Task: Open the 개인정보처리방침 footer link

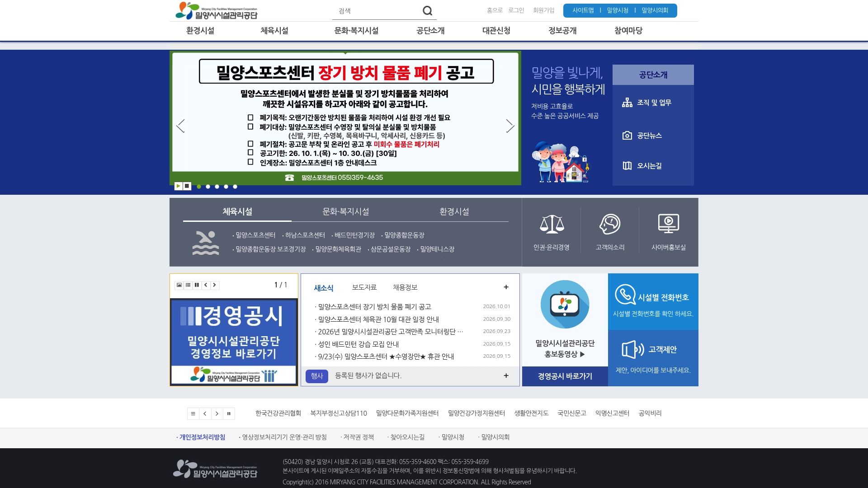Action: pyautogui.click(x=202, y=437)
